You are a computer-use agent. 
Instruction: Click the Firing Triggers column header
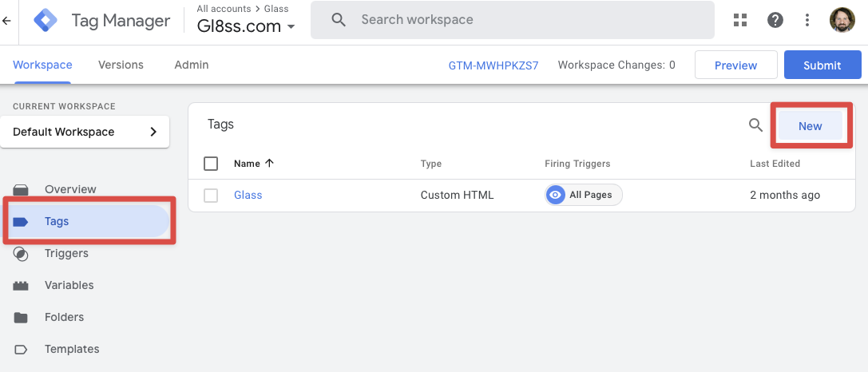(x=577, y=164)
